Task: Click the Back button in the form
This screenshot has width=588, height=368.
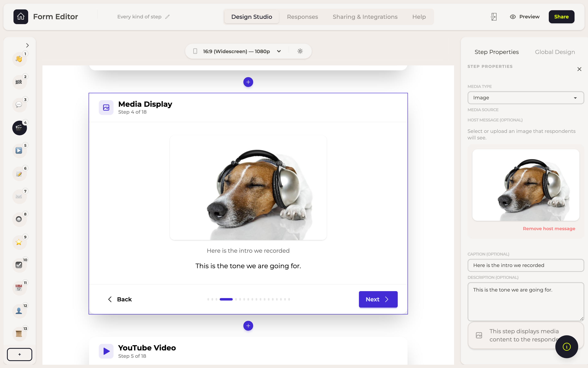Action: (x=120, y=299)
